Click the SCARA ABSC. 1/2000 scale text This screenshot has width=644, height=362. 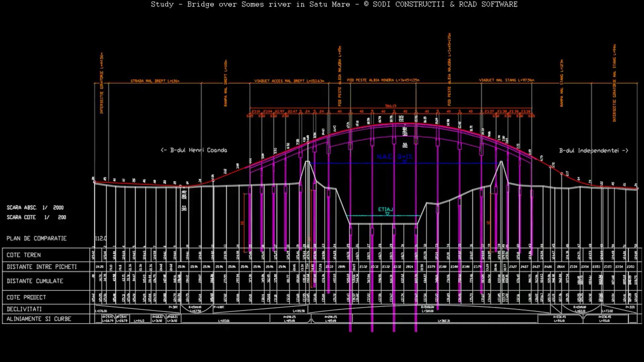pos(35,208)
